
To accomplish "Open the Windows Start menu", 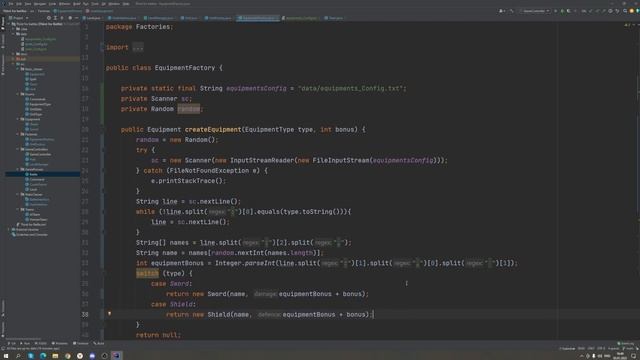I will click(x=6, y=356).
